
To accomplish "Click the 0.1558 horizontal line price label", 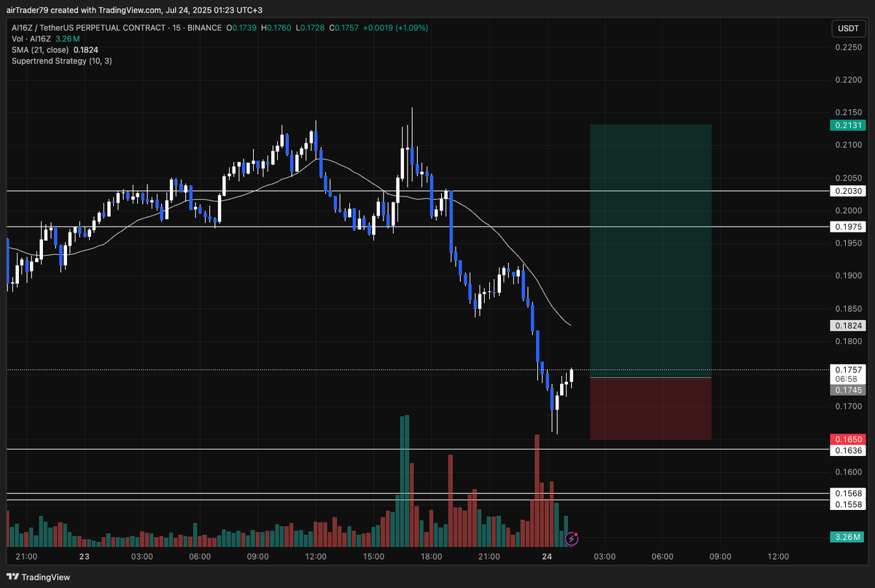I will pos(847,504).
